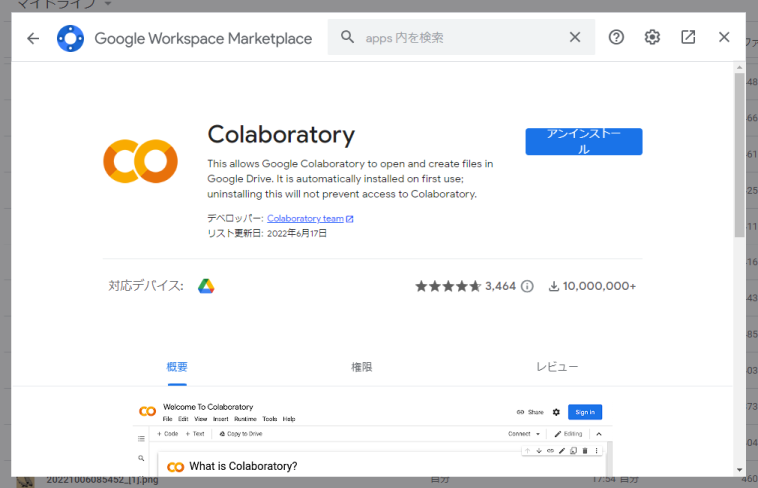
Task: Click the rating info icon beside 3,464
Action: click(527, 286)
